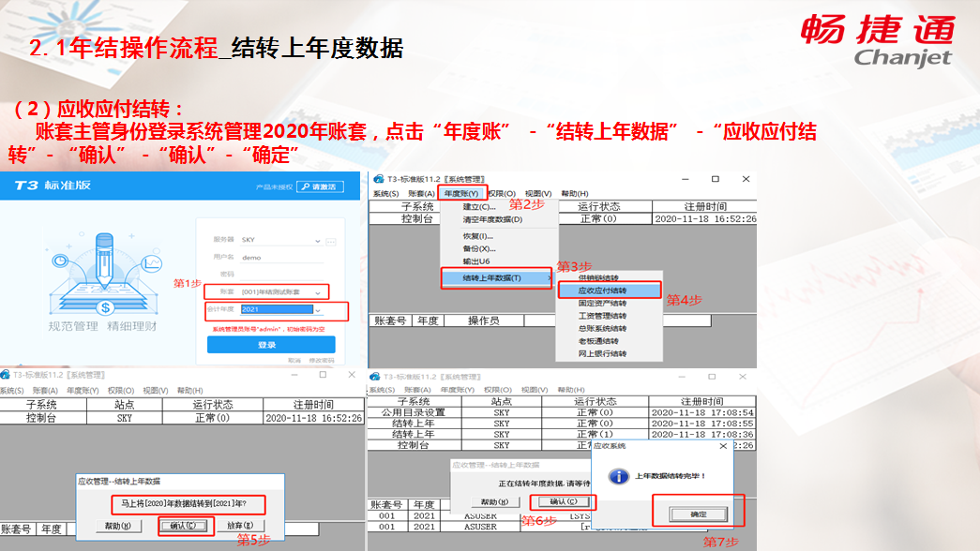
Task: Click 确认(C) in the 2020-to-2021 dialog
Action: (x=183, y=526)
